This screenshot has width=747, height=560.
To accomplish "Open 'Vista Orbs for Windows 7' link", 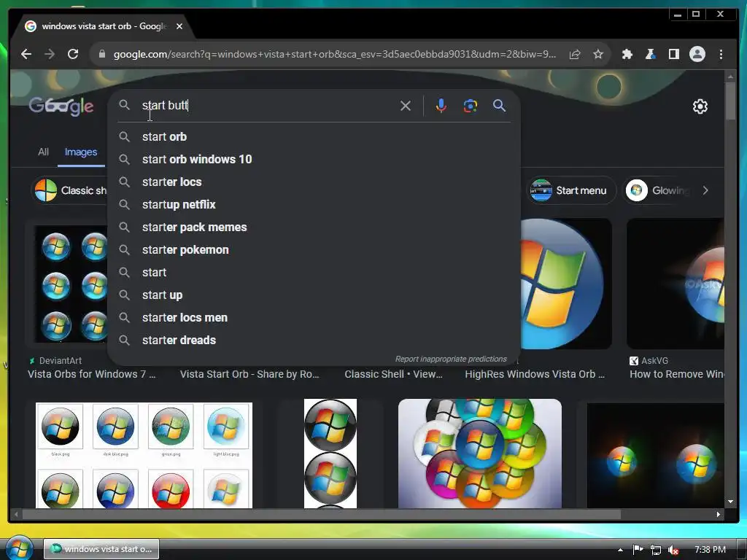I will point(91,374).
